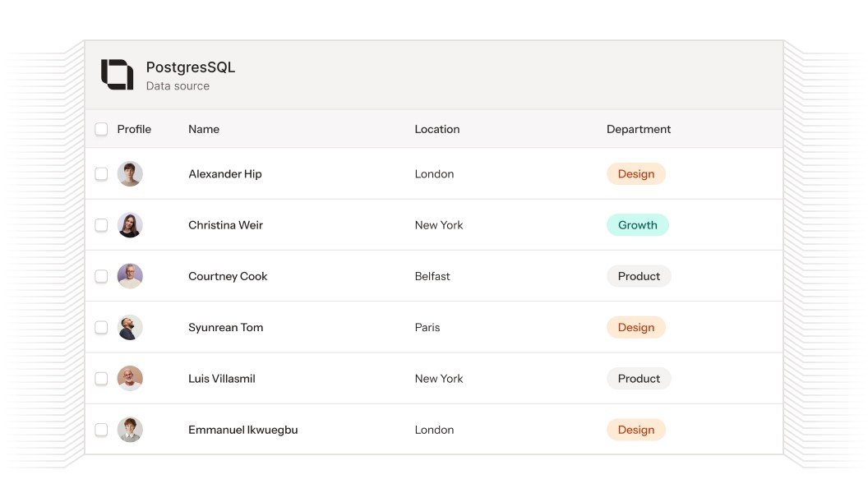Screen dimensions: 868x493
Task: Click Syunrean Tom's profile avatar
Action: [x=130, y=327]
